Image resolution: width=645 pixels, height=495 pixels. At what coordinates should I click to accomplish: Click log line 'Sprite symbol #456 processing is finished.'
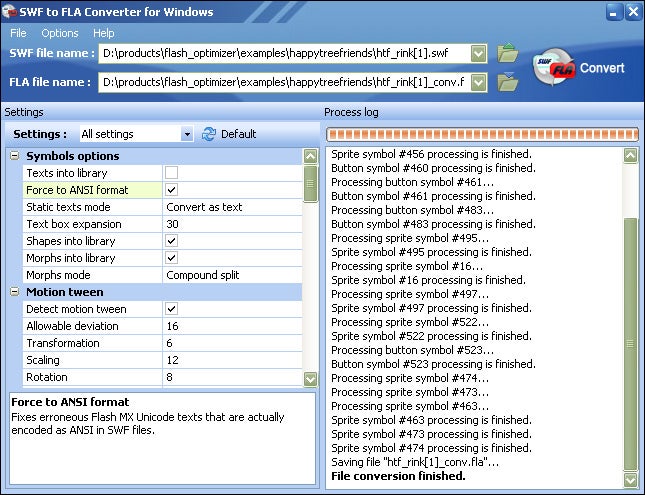click(432, 154)
